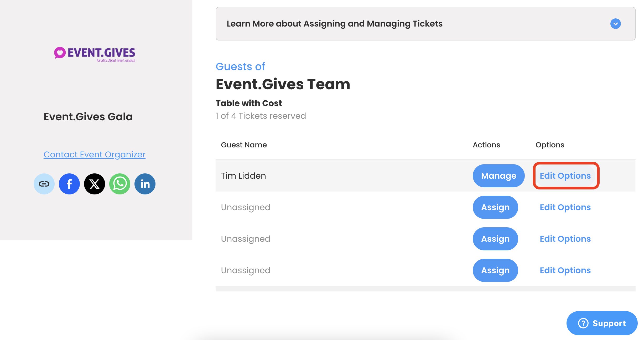644x340 pixels.
Task: Copy event link with the chain icon
Action: click(44, 184)
